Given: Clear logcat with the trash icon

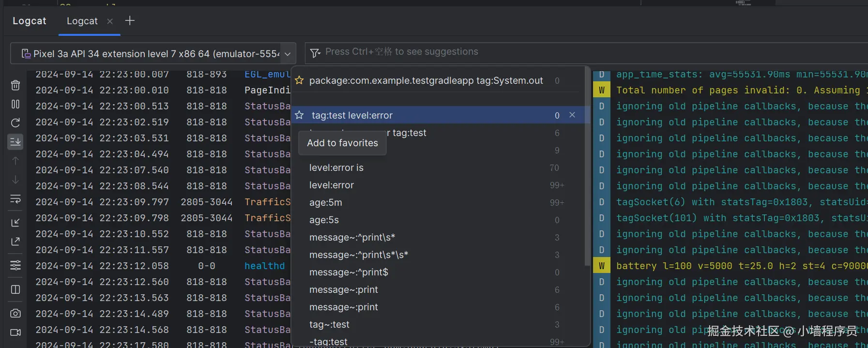Looking at the screenshot, I should point(15,86).
